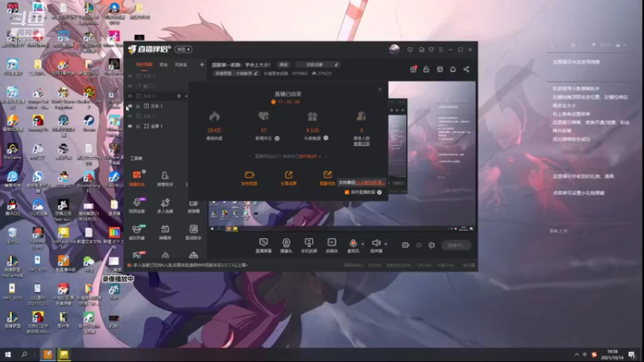Click the message icon in the title bar

coord(410,50)
